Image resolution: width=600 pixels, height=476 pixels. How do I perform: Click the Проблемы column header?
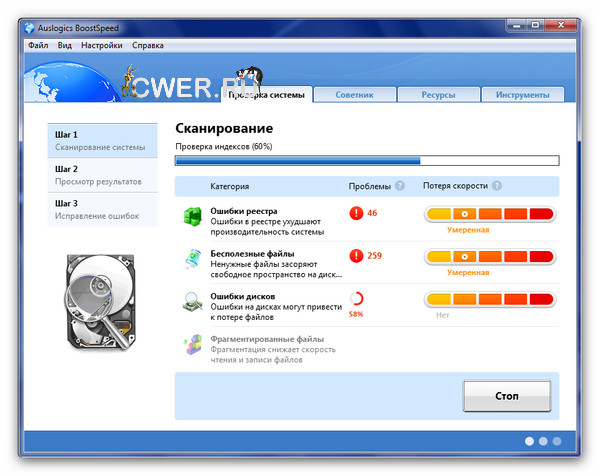click(x=369, y=186)
